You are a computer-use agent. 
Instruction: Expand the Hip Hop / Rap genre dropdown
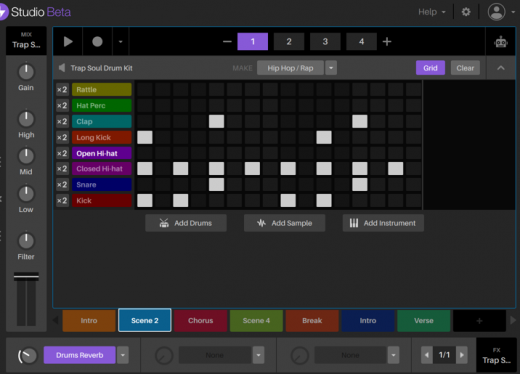point(331,68)
